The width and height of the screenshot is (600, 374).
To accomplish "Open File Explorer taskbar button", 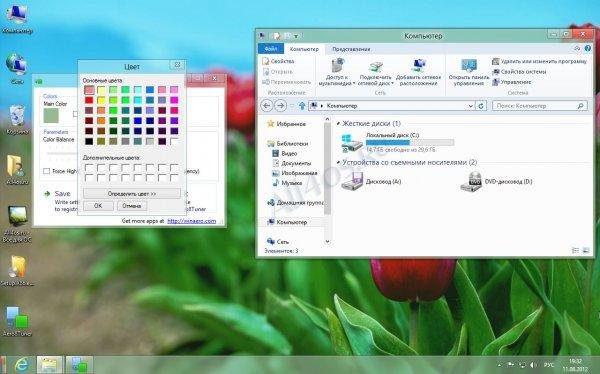I will 49,364.
